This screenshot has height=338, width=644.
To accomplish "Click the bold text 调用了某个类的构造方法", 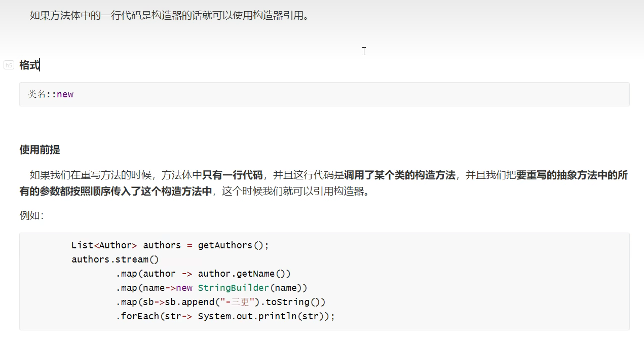I will pos(399,175).
